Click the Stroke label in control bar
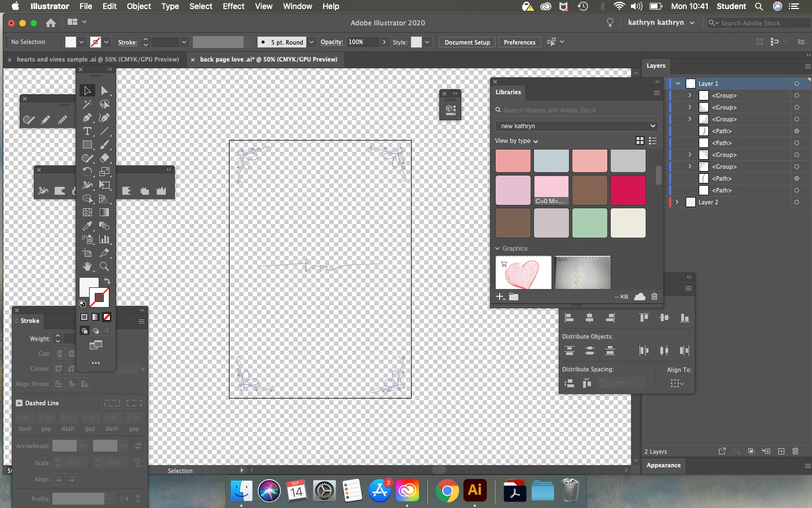The width and height of the screenshot is (812, 508). tap(127, 42)
